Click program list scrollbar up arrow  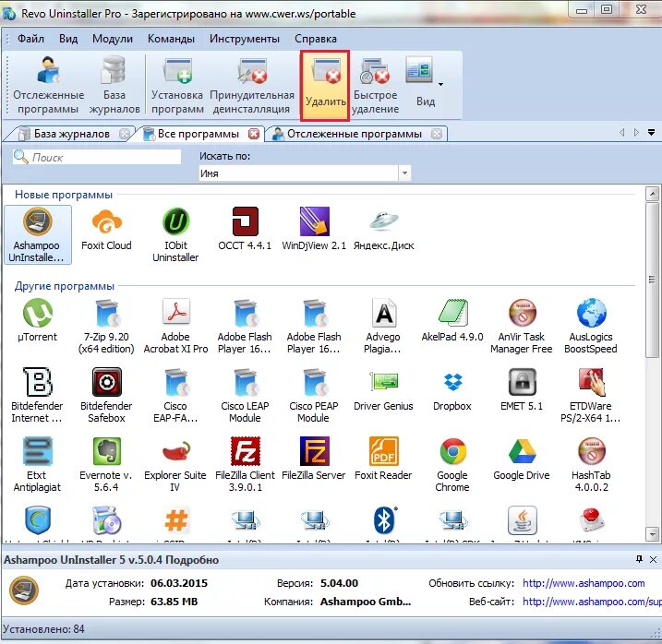pos(652,193)
